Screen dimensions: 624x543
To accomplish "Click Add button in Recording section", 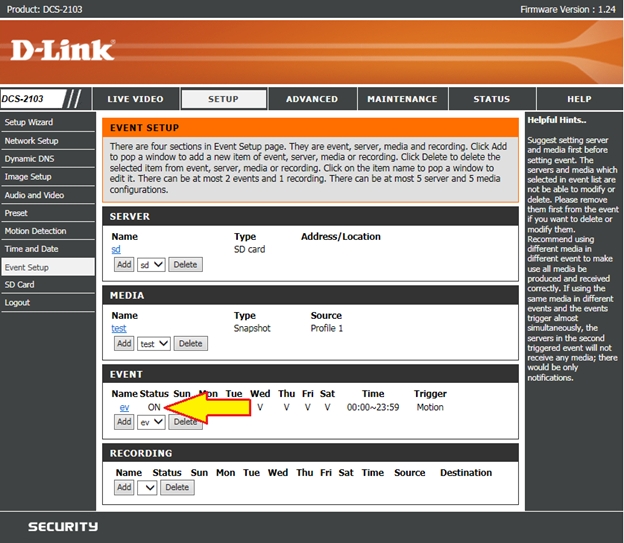I will tap(123, 488).
